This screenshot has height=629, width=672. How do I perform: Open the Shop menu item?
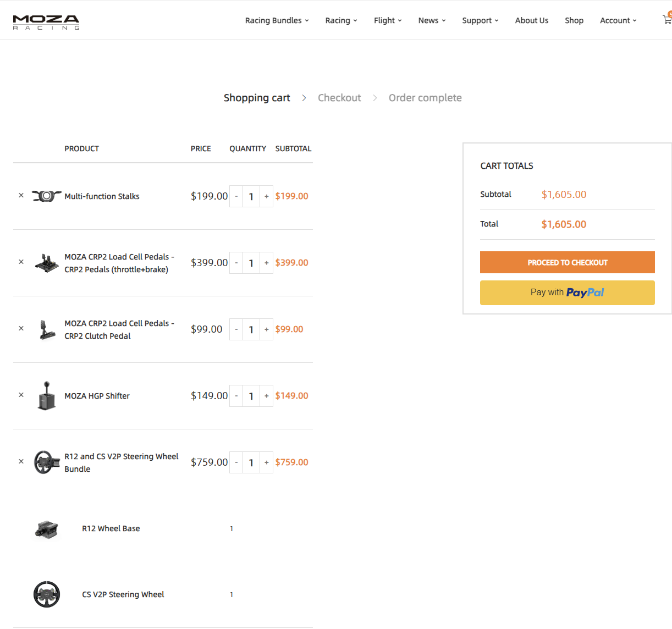click(x=574, y=20)
